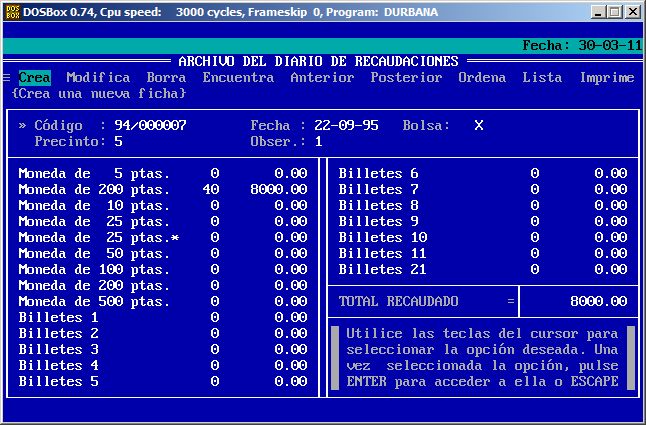Screen dimensions: 646x425
Task: Maximize the DOSBox window
Action: tap(616, 11)
